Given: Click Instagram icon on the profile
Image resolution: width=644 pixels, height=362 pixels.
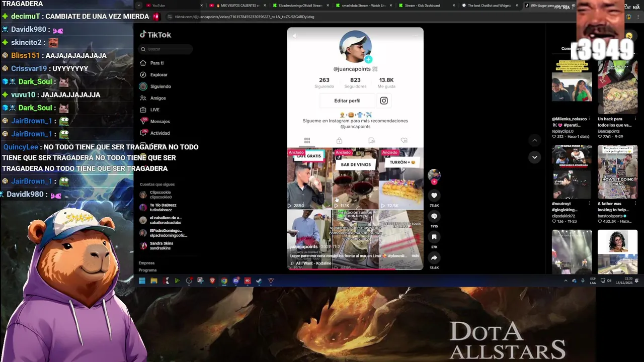Looking at the screenshot, I should 384,101.
